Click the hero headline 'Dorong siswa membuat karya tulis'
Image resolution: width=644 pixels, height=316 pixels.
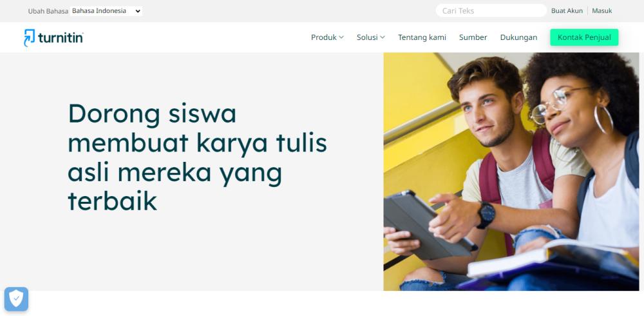(197, 128)
